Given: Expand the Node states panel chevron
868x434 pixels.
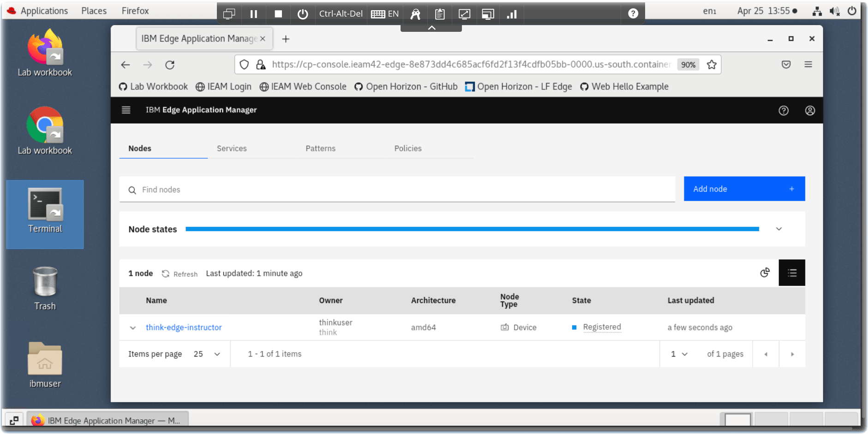Looking at the screenshot, I should (779, 229).
